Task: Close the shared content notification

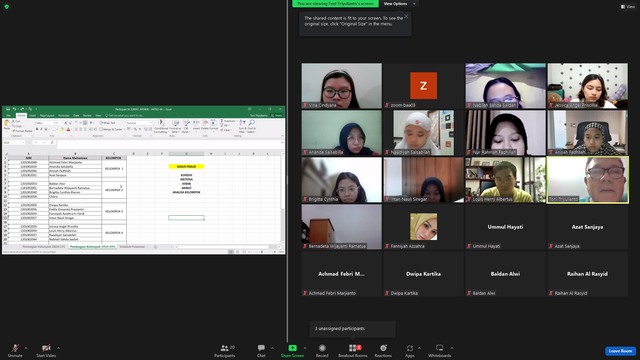Action: pyautogui.click(x=406, y=16)
